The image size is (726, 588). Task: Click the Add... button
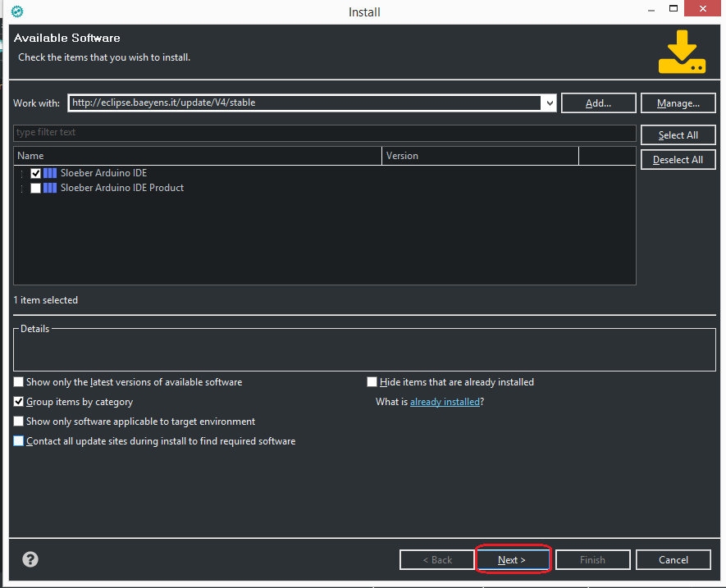point(598,103)
